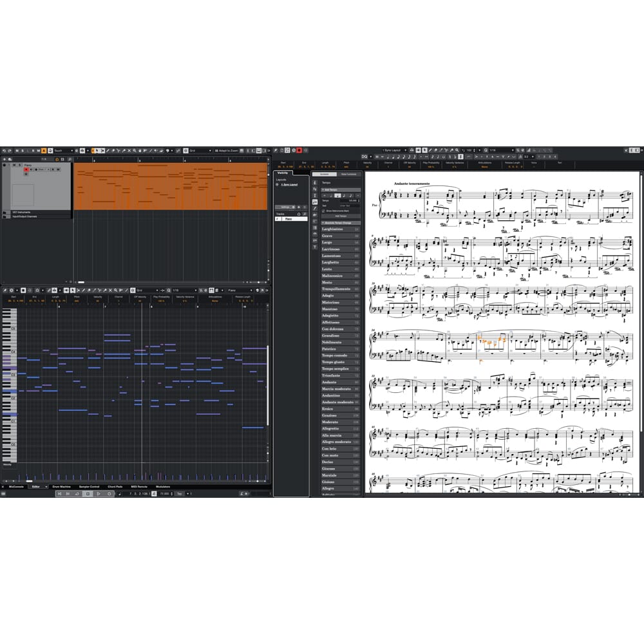Enable the Show Metronome Mark checkbox
This screenshot has height=644, width=644.
tap(323, 211)
